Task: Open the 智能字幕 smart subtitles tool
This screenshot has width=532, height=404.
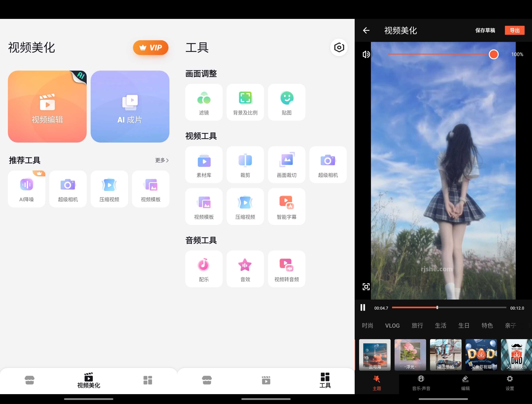Action: point(287,206)
